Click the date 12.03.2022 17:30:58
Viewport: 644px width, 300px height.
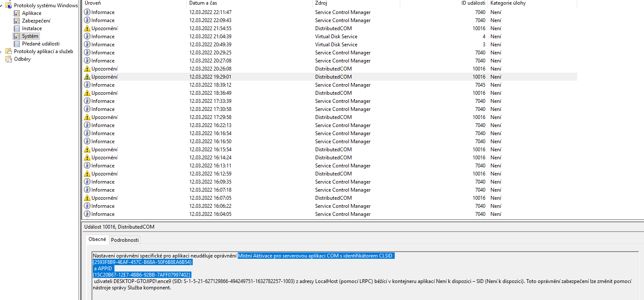pos(211,109)
